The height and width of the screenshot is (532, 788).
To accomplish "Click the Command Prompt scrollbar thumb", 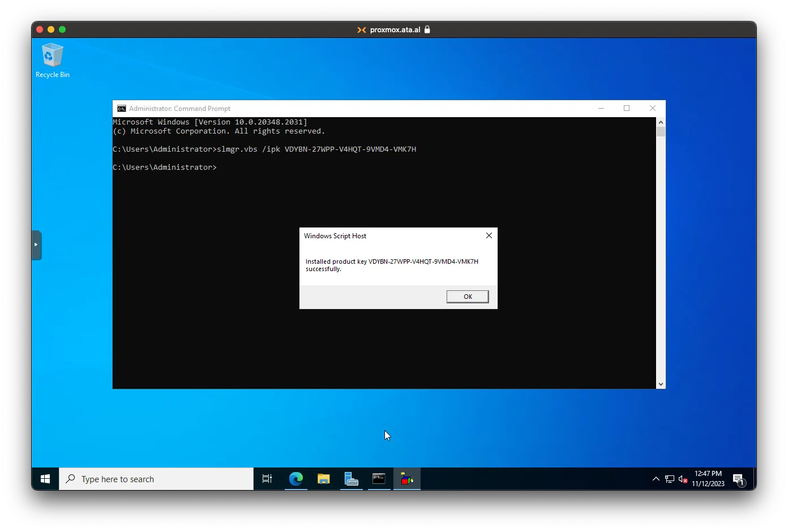I will coord(661,132).
